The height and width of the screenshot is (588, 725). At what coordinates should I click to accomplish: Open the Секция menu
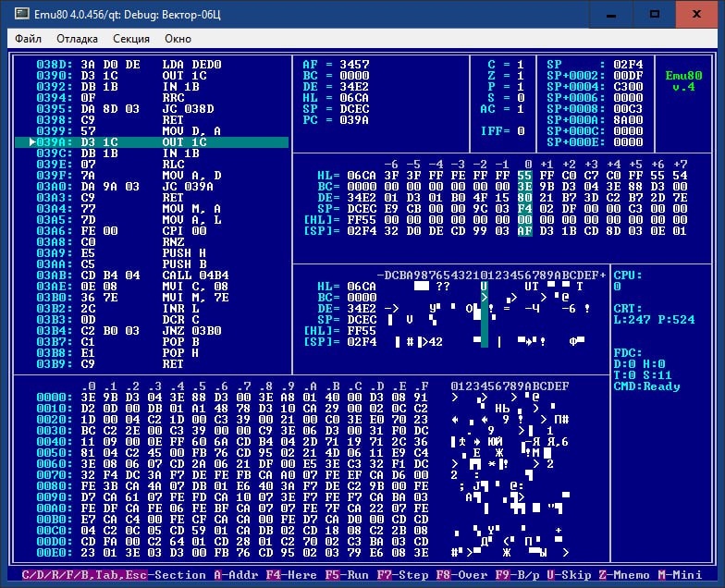(131, 39)
